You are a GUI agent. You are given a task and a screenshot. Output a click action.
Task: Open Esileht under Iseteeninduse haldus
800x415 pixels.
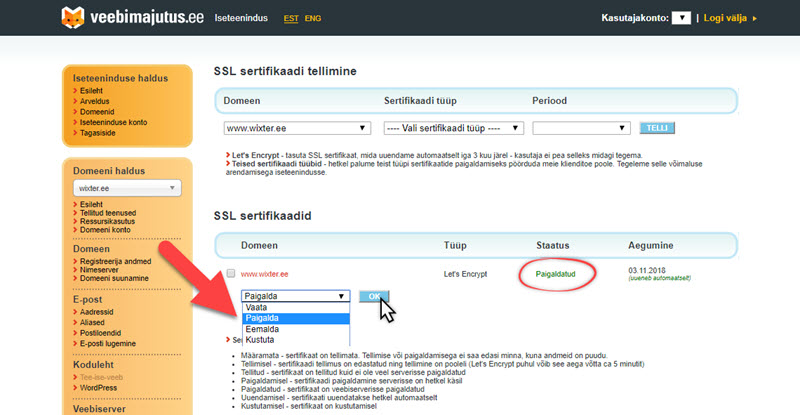91,90
